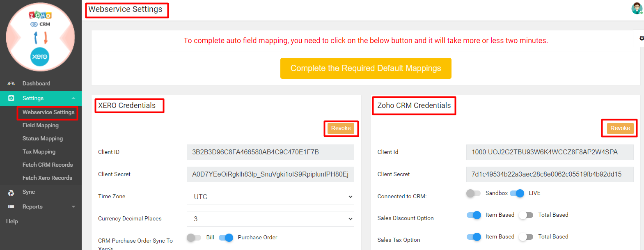Viewport: 644px width, 250px height.
Task: Click the Sync recycle icon
Action: coord(11,193)
